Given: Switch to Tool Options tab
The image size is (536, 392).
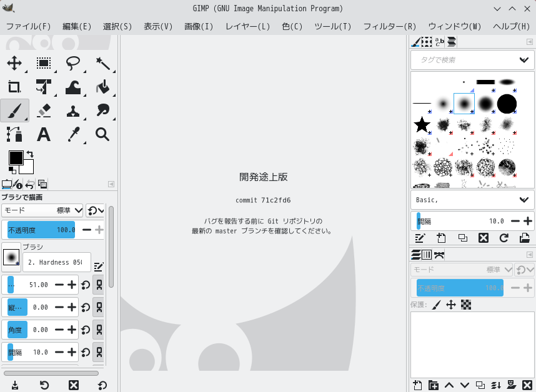Looking at the screenshot, I should (6, 184).
